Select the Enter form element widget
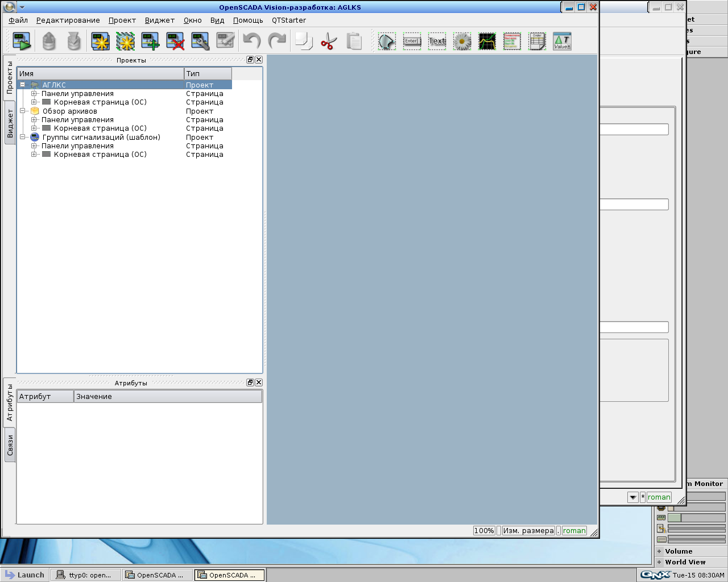The image size is (728, 582). point(412,41)
